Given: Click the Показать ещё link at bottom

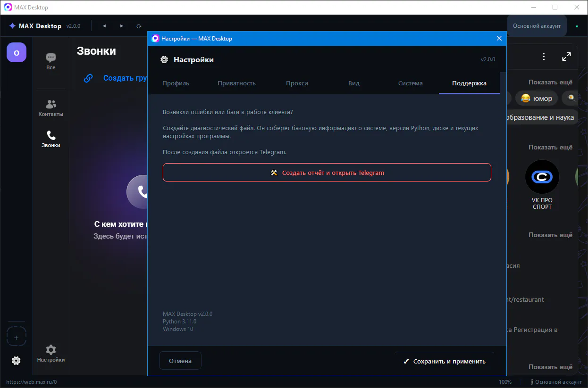Looking at the screenshot, I should tap(550, 367).
